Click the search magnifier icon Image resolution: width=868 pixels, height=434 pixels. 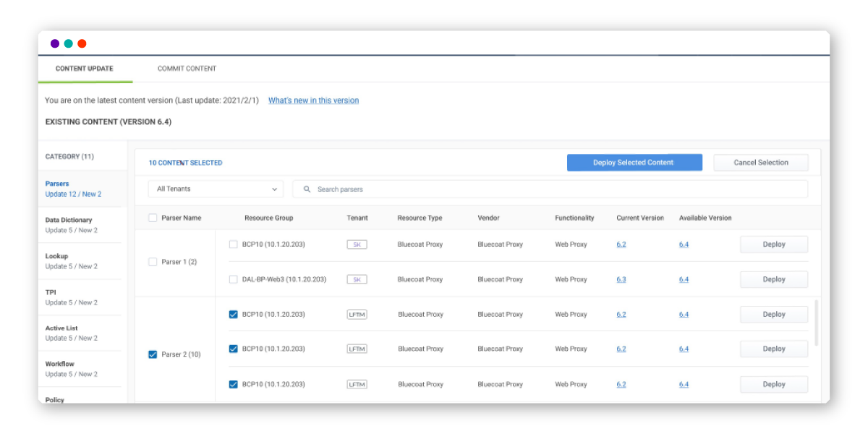pyautogui.click(x=307, y=190)
